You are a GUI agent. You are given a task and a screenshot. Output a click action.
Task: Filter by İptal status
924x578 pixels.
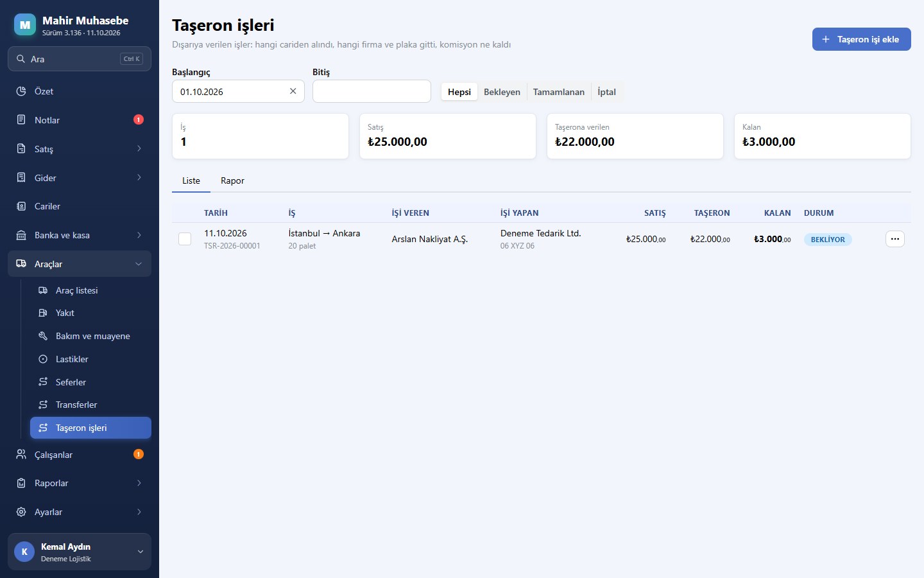pyautogui.click(x=606, y=92)
